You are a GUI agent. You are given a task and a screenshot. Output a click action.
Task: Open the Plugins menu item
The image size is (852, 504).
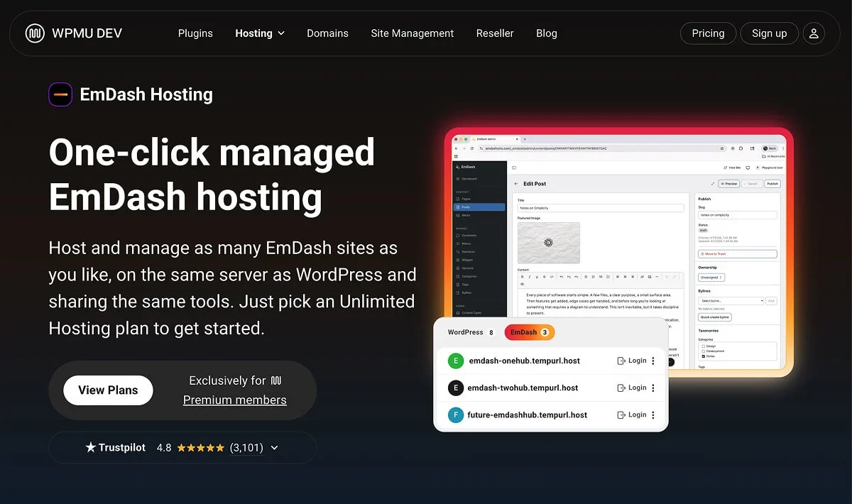coord(195,33)
